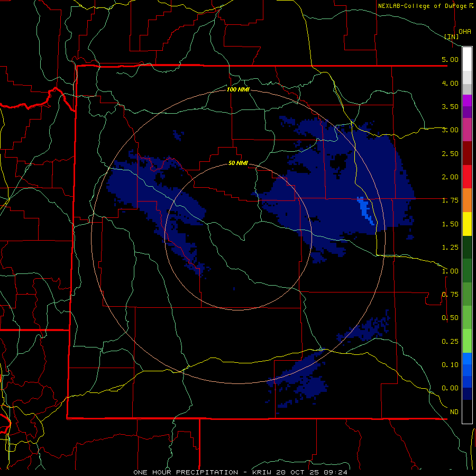The image size is (476, 476).
Task: Click the 5.00 scale value
Action: [450, 59]
